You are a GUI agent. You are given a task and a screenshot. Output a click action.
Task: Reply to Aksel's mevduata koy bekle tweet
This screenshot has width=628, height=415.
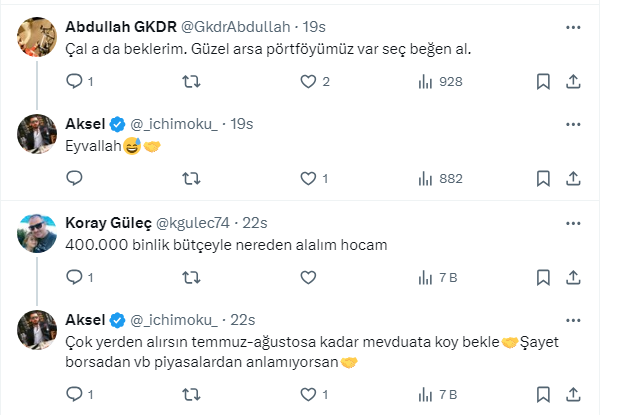click(x=74, y=395)
